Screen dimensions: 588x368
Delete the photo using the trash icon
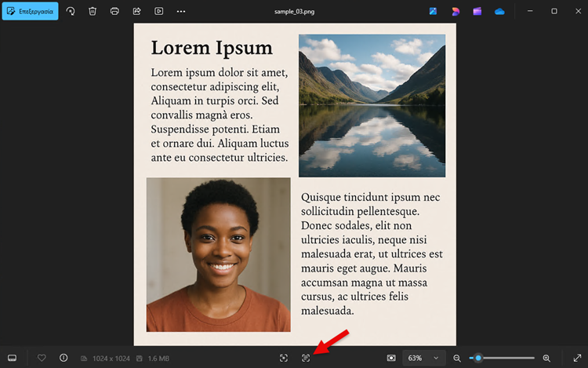(93, 12)
